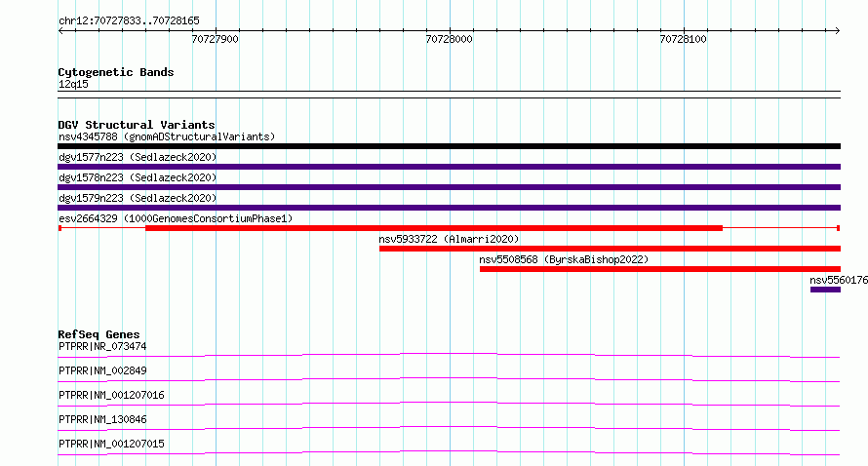Open dgv1577n223 Sedlazeck2020 label
The image size is (868, 466).
pyautogui.click(x=138, y=157)
